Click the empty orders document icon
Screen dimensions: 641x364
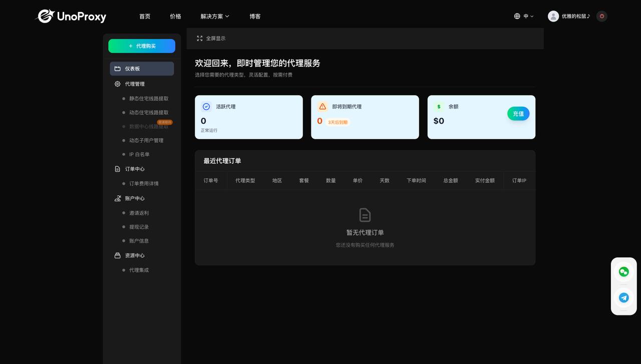(x=365, y=215)
